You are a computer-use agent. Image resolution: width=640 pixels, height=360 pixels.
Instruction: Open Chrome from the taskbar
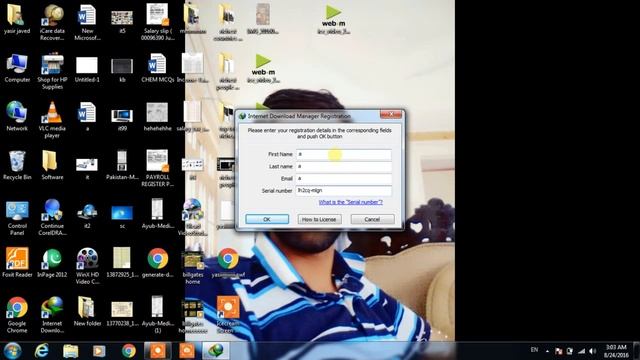(129, 351)
